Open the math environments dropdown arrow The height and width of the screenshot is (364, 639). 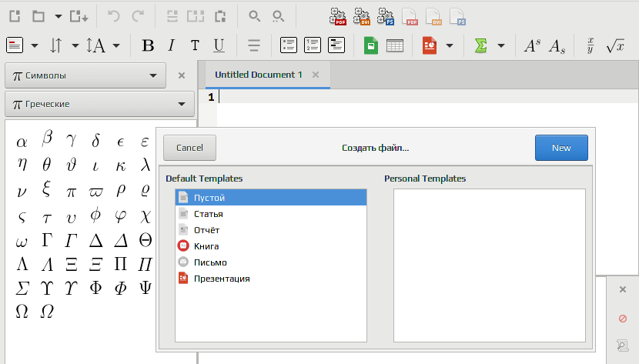(501, 45)
